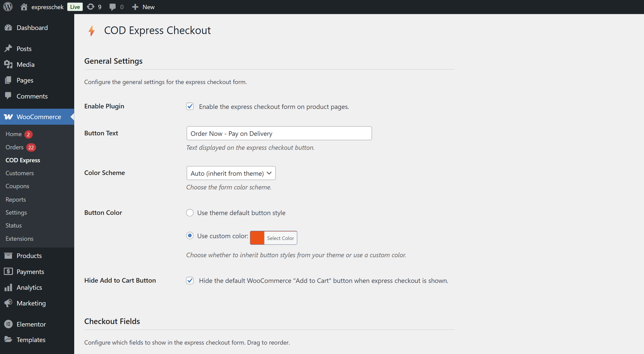Collapse the WooCommerce submenu arrow
Image resolution: width=644 pixels, height=354 pixels.
[x=72, y=117]
